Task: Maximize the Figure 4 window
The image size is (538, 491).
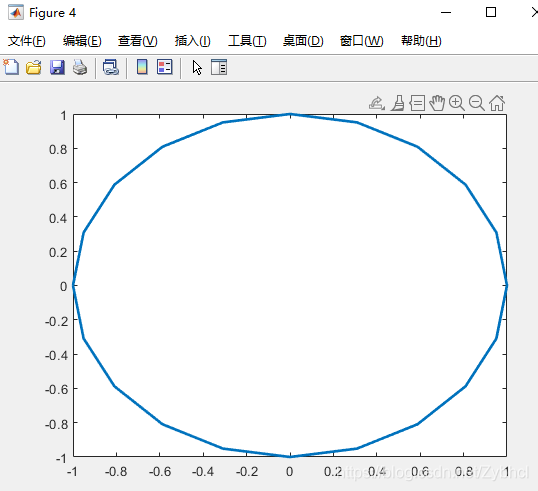Action: (491, 13)
